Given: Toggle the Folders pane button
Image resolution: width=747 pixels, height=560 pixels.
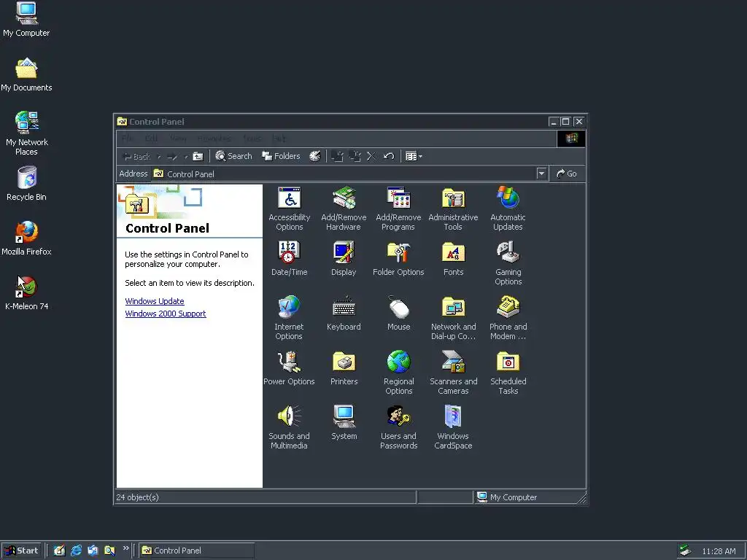Looking at the screenshot, I should coord(281,156).
